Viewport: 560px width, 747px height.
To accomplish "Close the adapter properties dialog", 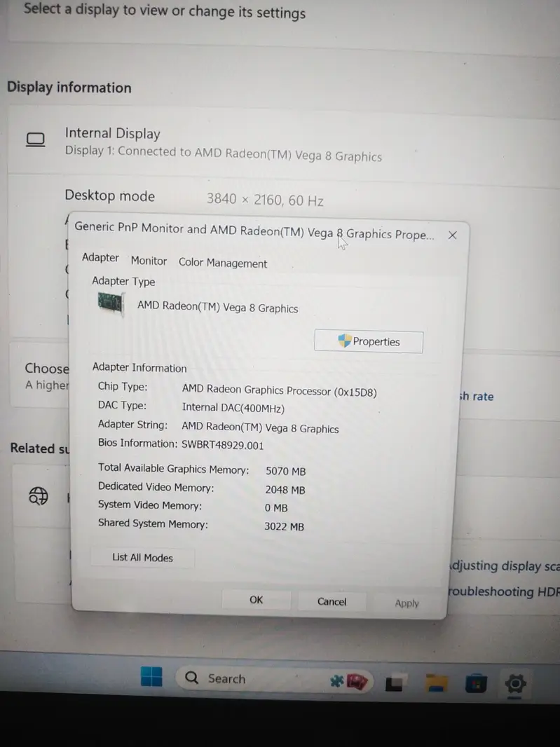I will [452, 235].
